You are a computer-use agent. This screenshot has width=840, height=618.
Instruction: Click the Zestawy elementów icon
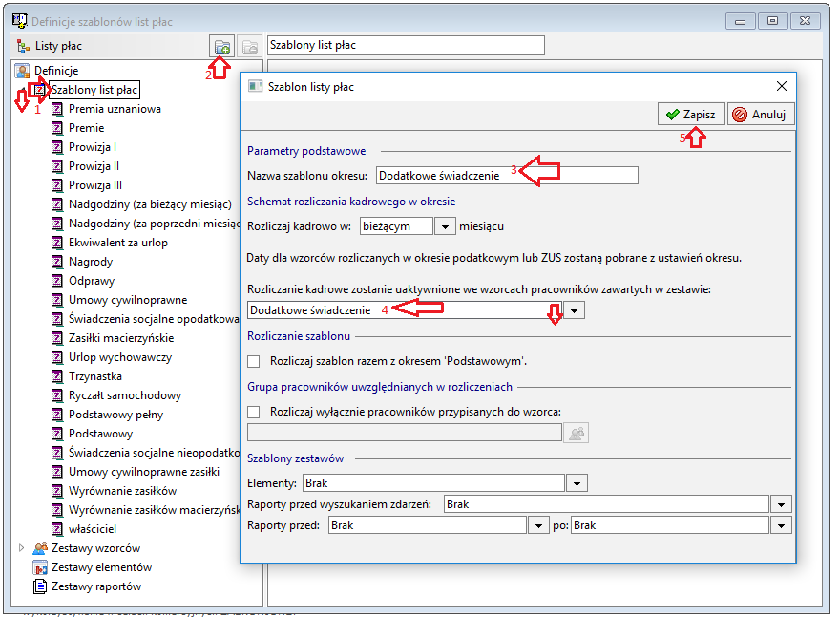pyautogui.click(x=40, y=567)
